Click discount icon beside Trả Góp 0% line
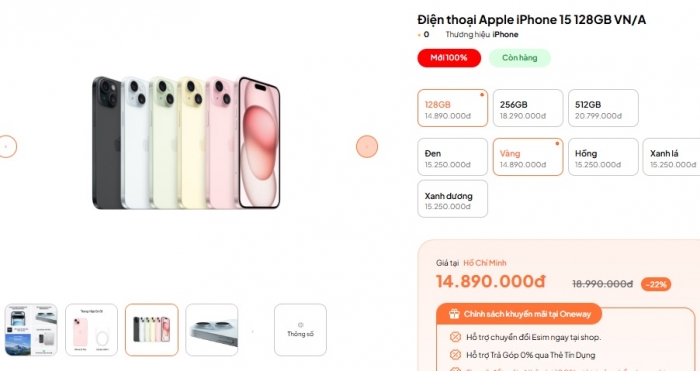700x371 pixels. 455,355
